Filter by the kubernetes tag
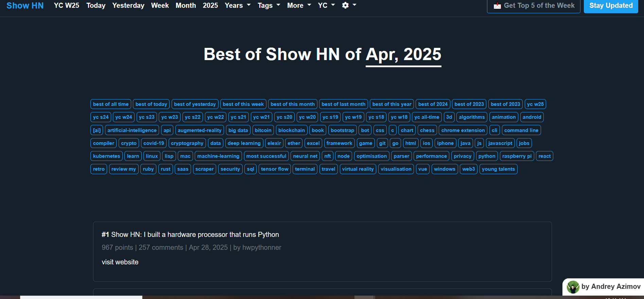Viewport: 644px width, 299px height. (107, 156)
